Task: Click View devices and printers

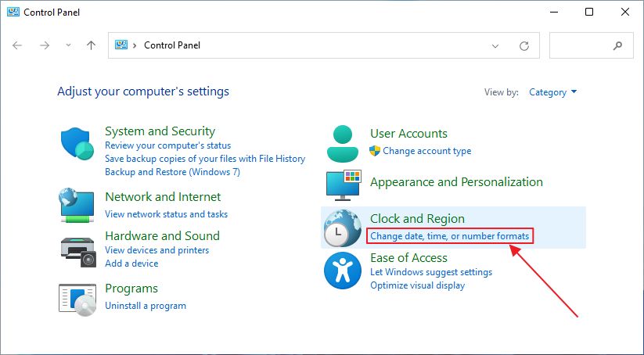Action: (x=157, y=250)
